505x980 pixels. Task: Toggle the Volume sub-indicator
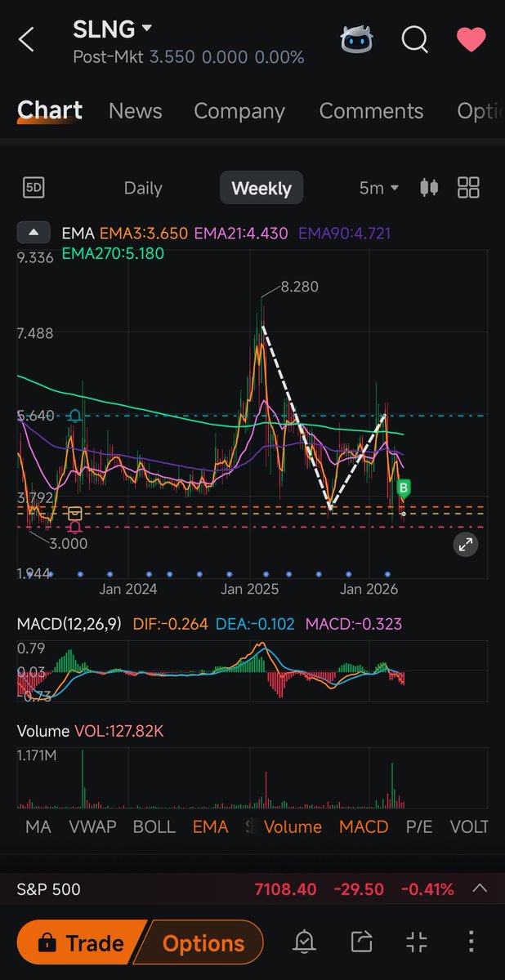coord(293,826)
